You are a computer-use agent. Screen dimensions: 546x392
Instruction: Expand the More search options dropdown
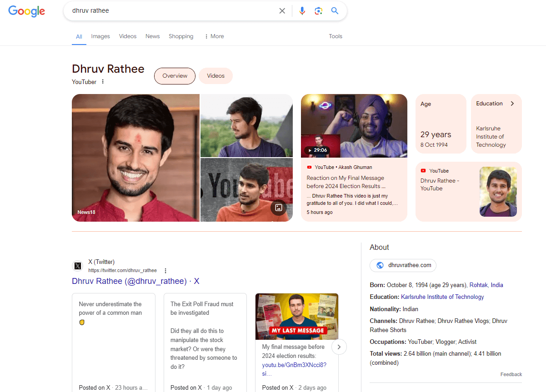214,36
